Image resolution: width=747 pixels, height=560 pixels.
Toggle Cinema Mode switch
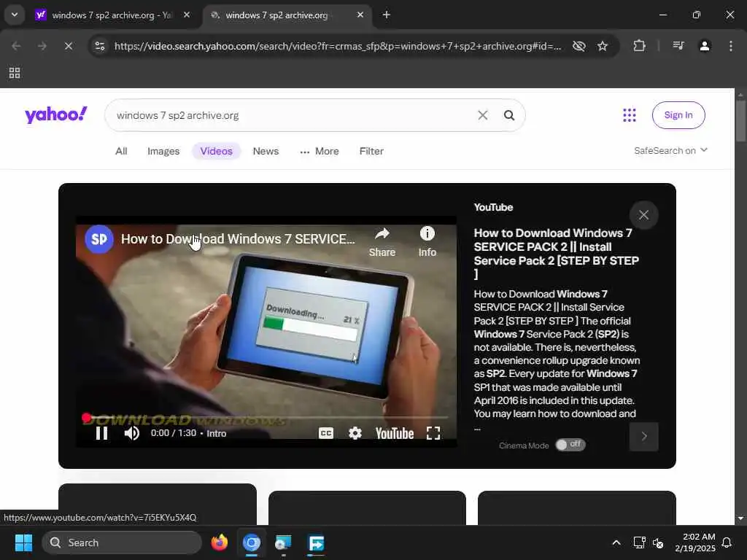570,445
